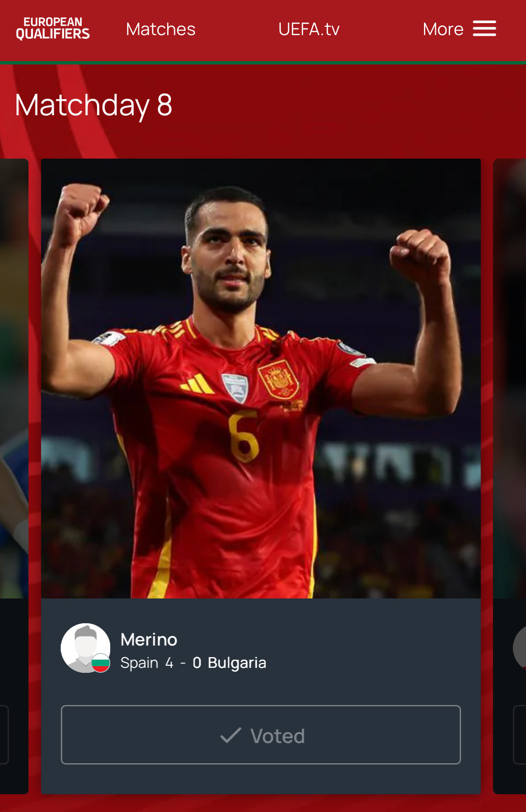This screenshot has width=526, height=812.
Task: Show the next player card on the right
Action: pyautogui.click(x=509, y=476)
